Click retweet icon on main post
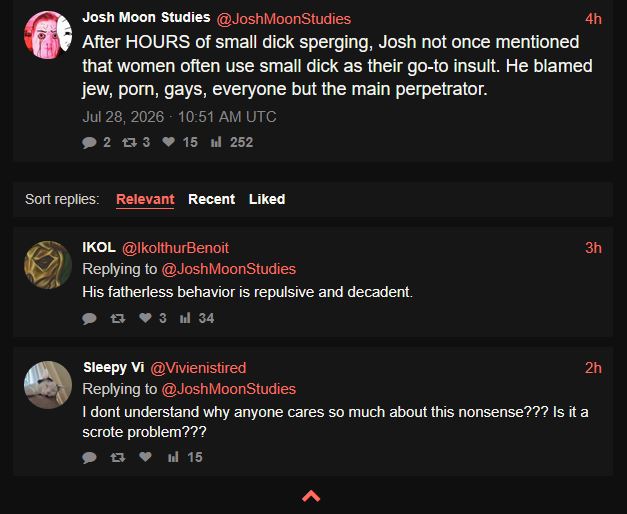627x514 pixels. (130, 142)
